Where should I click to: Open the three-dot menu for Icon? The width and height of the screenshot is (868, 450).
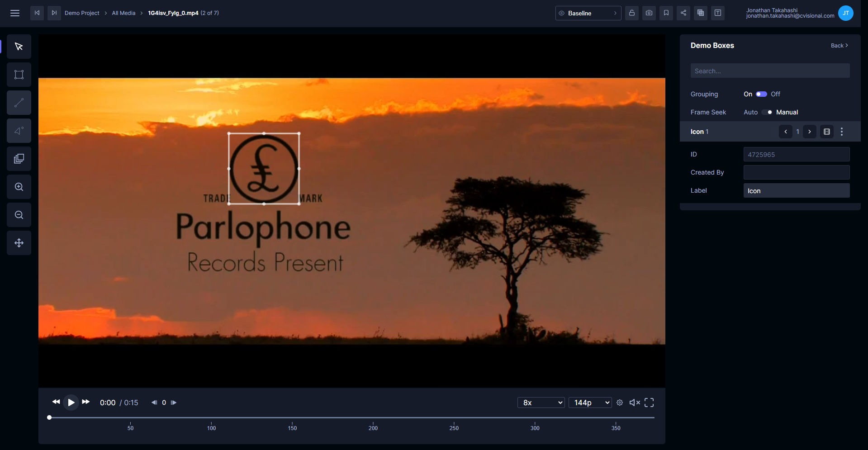click(x=842, y=132)
